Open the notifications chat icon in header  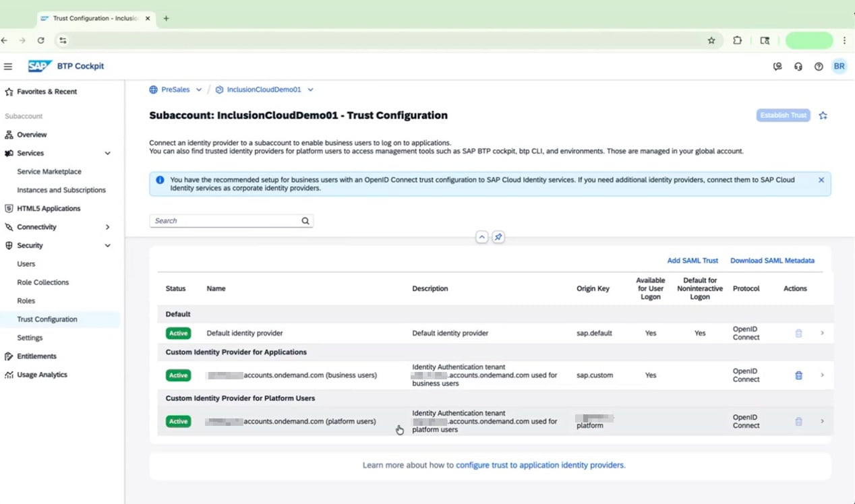coord(777,66)
